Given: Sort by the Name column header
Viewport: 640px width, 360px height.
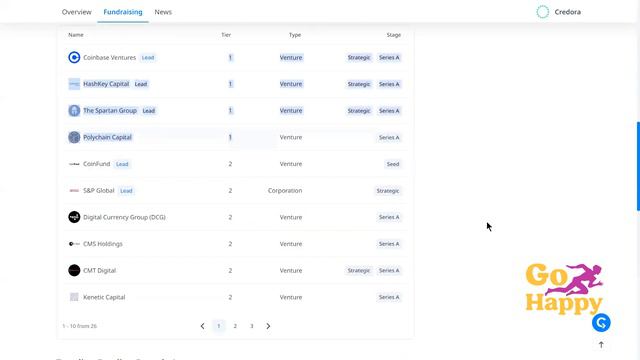Looking at the screenshot, I should (76, 35).
